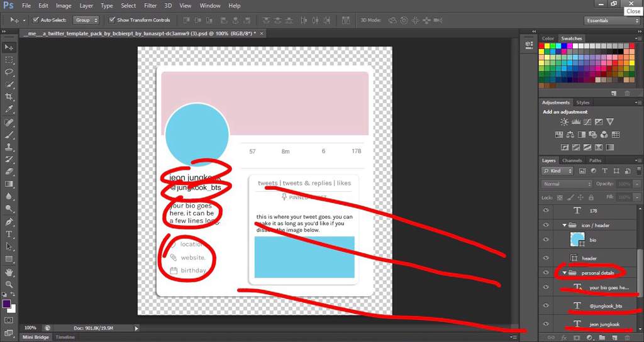Hide the jeon jungkook text layer
This screenshot has height=342, width=644.
click(546, 324)
